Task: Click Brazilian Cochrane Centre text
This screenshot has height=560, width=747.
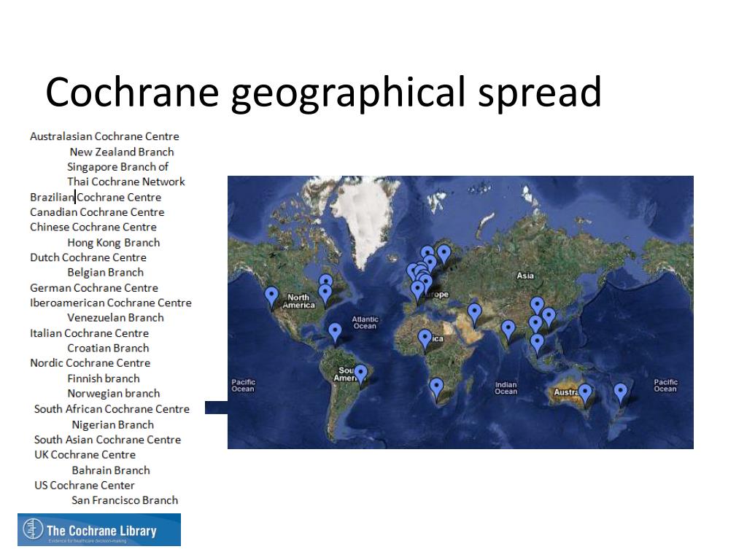Action: (x=96, y=197)
